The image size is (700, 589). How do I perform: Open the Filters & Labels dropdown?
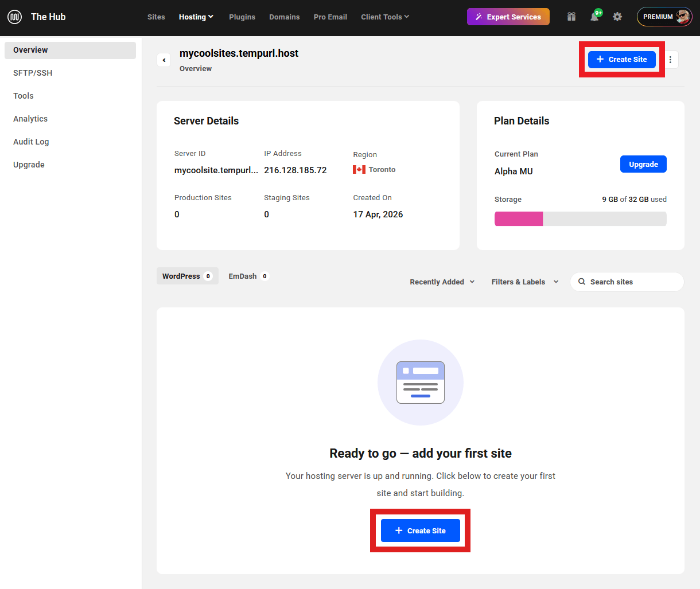[x=525, y=282]
